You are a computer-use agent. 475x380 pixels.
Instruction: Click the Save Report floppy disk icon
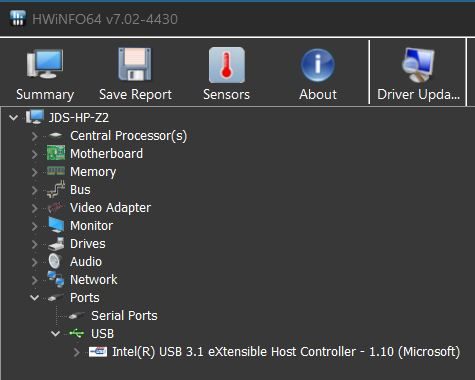135,64
